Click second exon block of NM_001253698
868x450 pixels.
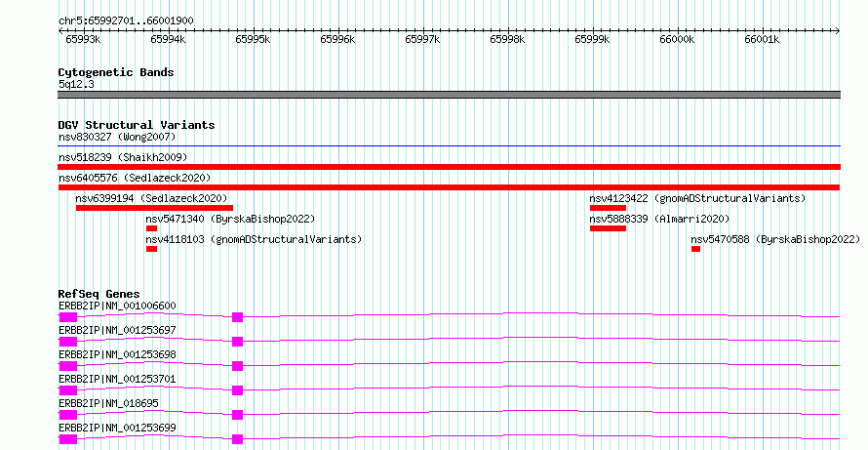click(238, 366)
